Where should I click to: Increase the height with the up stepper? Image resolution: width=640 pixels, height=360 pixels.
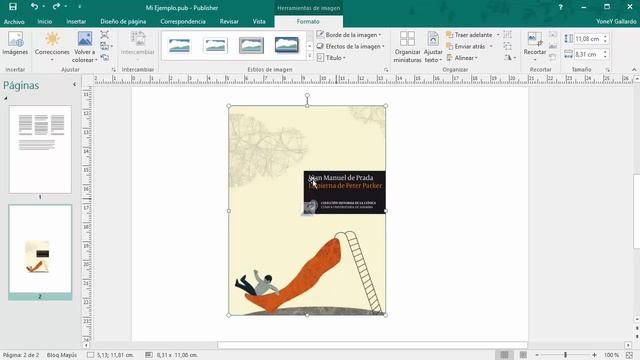pos(605,36)
